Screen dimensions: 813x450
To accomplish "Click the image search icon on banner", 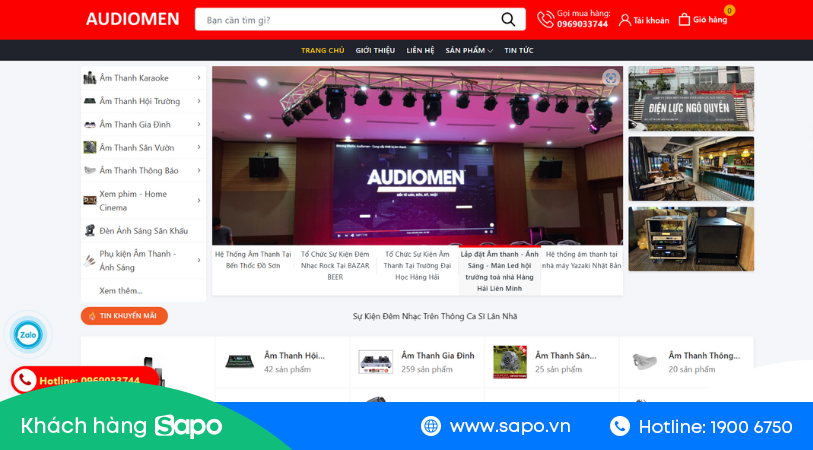I will (611, 78).
